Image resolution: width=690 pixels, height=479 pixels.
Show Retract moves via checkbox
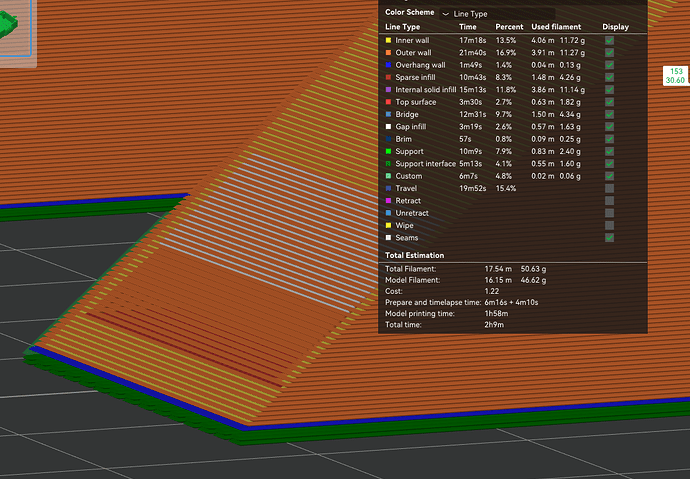coord(609,201)
